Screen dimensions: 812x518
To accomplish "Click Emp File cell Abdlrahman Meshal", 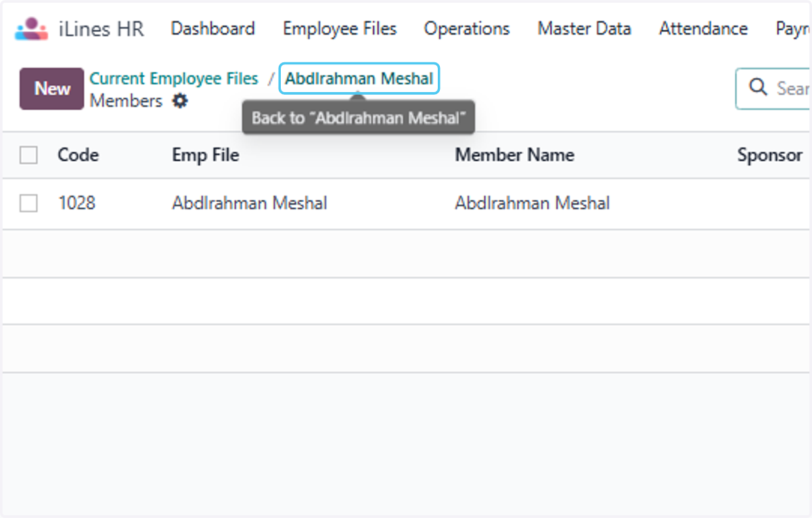I will pos(250,203).
